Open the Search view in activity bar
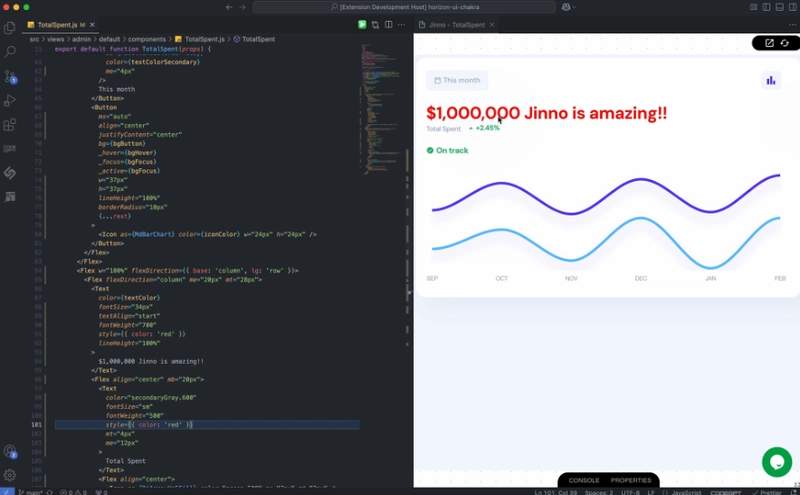Screen dimensions: 800x495 coord(10,52)
